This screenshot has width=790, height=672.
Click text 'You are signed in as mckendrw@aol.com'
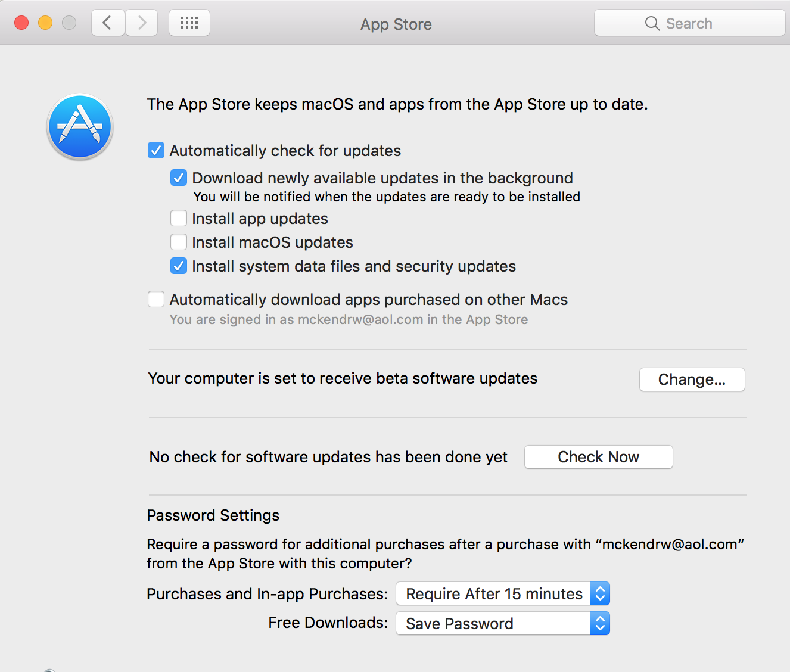coord(296,319)
